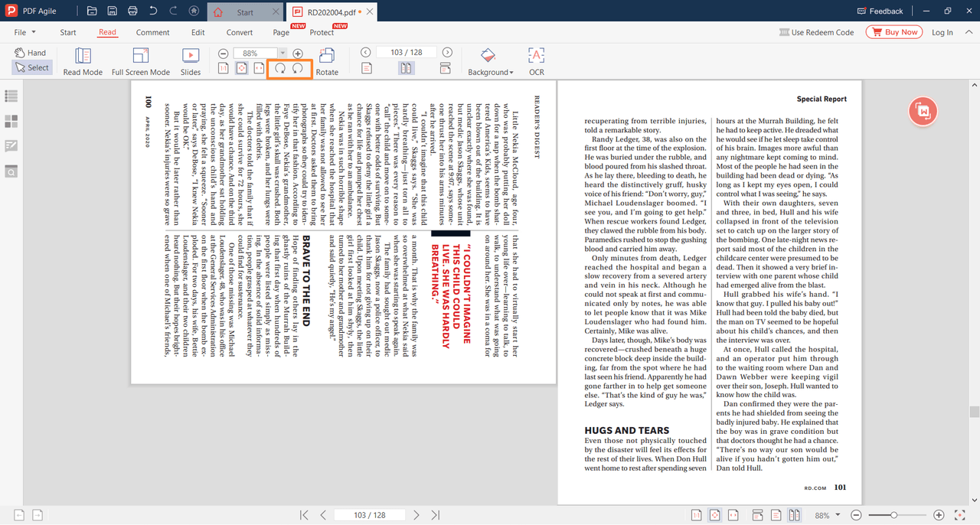Image resolution: width=980 pixels, height=525 pixels.
Task: Select the rotate left icon
Action: pyautogui.click(x=279, y=70)
